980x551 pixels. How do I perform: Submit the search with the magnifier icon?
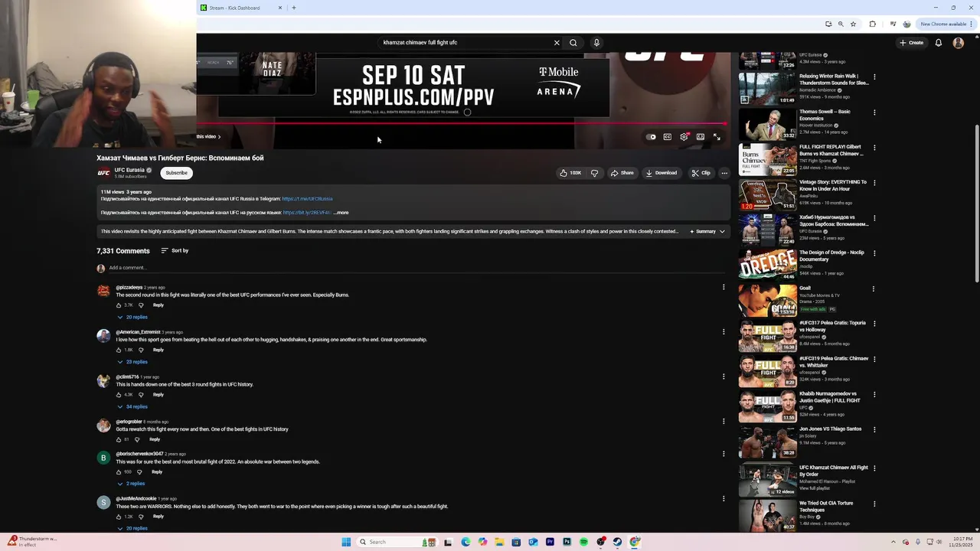click(573, 43)
